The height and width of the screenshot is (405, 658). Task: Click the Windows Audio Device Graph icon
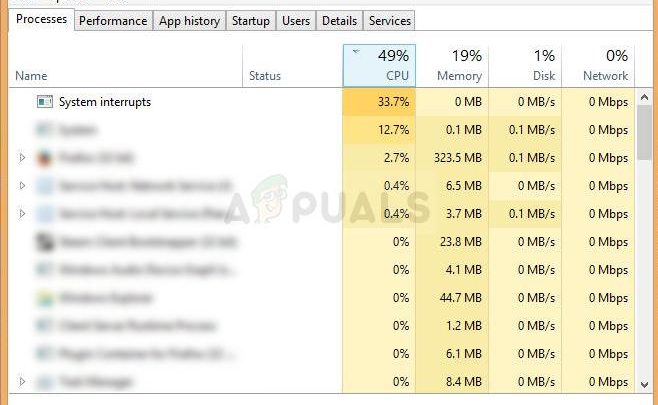(x=44, y=270)
